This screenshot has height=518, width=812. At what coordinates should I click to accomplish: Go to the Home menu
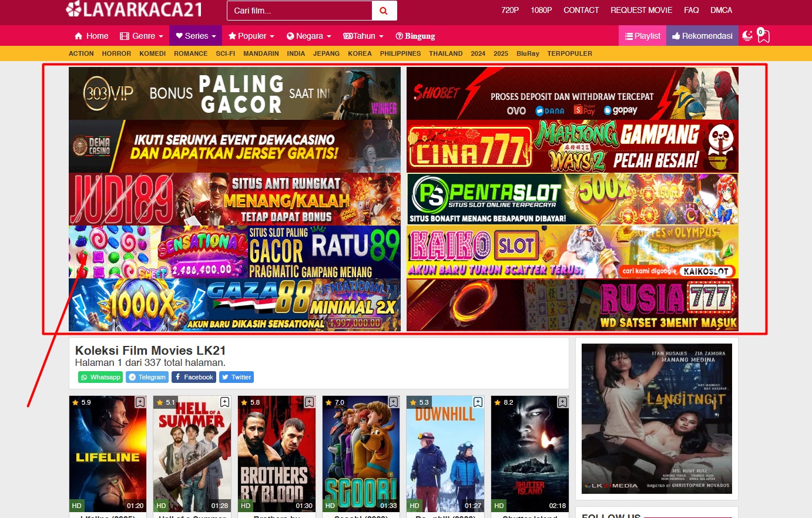pyautogui.click(x=91, y=36)
